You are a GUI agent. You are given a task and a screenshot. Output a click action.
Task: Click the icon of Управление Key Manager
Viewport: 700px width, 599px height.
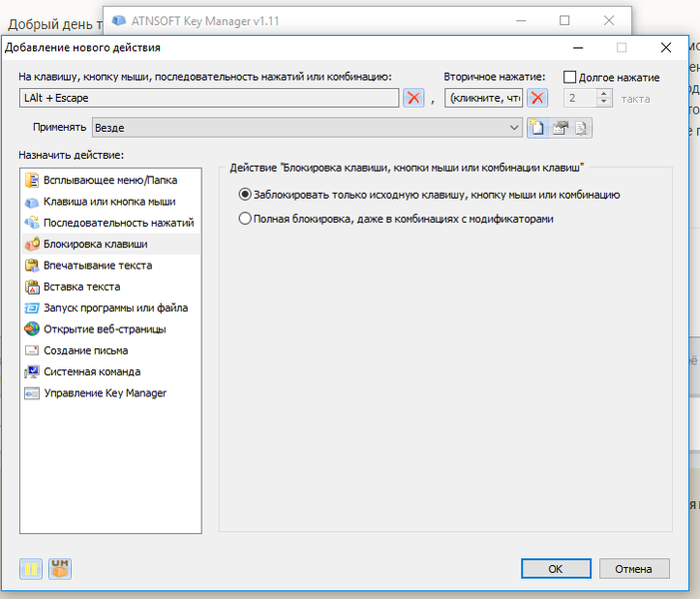32,393
